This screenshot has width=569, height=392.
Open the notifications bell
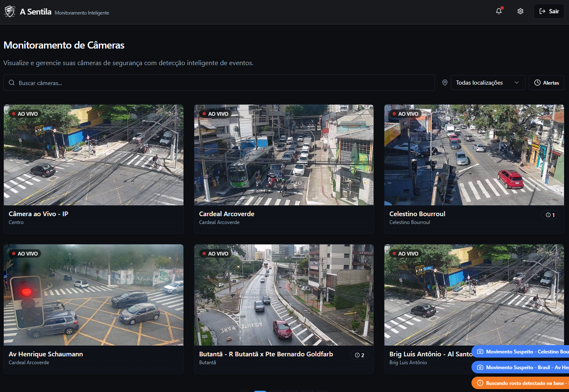[x=499, y=11]
